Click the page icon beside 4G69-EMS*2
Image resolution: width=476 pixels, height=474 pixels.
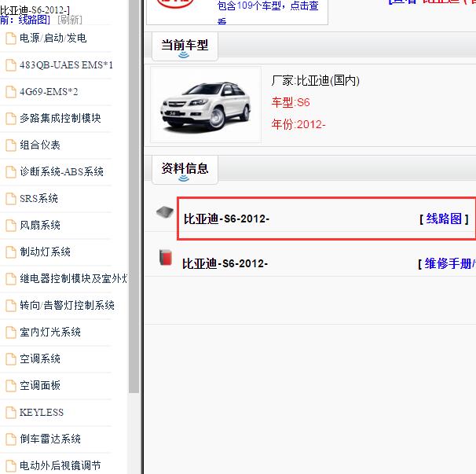11,92
